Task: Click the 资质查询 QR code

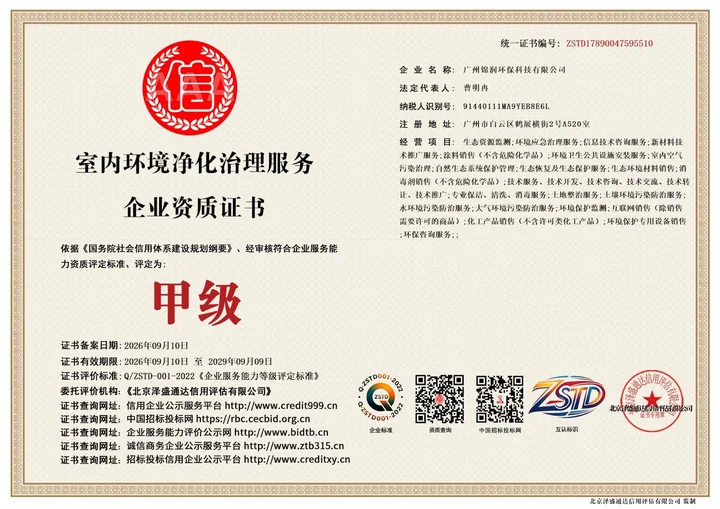Action: click(439, 398)
